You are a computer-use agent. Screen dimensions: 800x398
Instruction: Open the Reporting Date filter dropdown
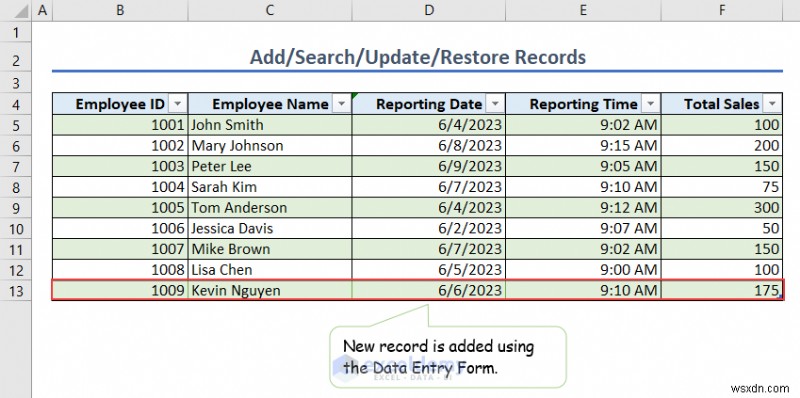(494, 104)
